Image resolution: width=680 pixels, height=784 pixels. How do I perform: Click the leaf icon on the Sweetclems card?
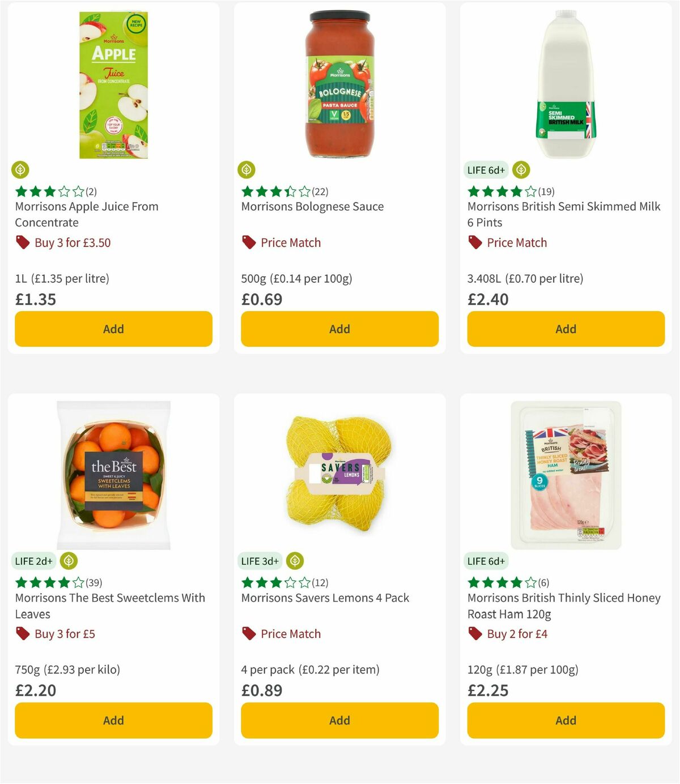click(x=69, y=561)
